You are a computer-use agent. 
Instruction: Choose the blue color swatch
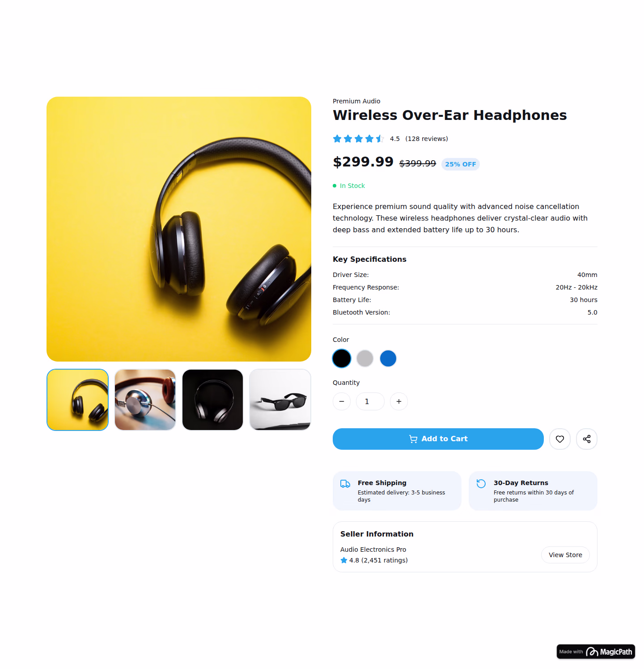click(388, 358)
